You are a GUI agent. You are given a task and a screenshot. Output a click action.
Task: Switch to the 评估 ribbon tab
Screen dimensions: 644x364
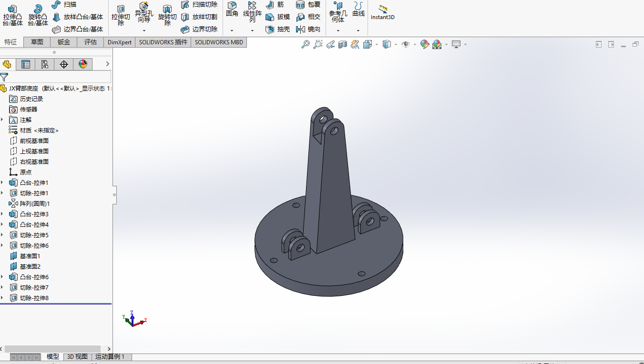point(91,42)
